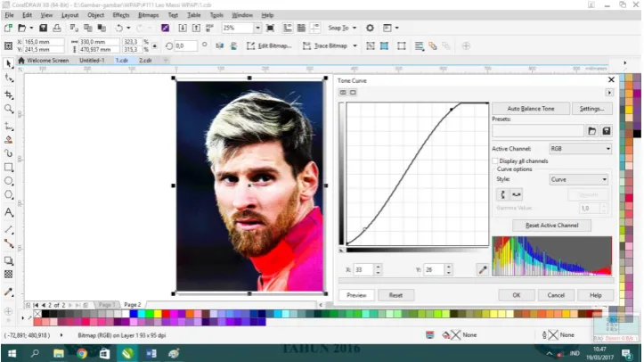
Task: Choose the Text tool
Action: point(9,212)
